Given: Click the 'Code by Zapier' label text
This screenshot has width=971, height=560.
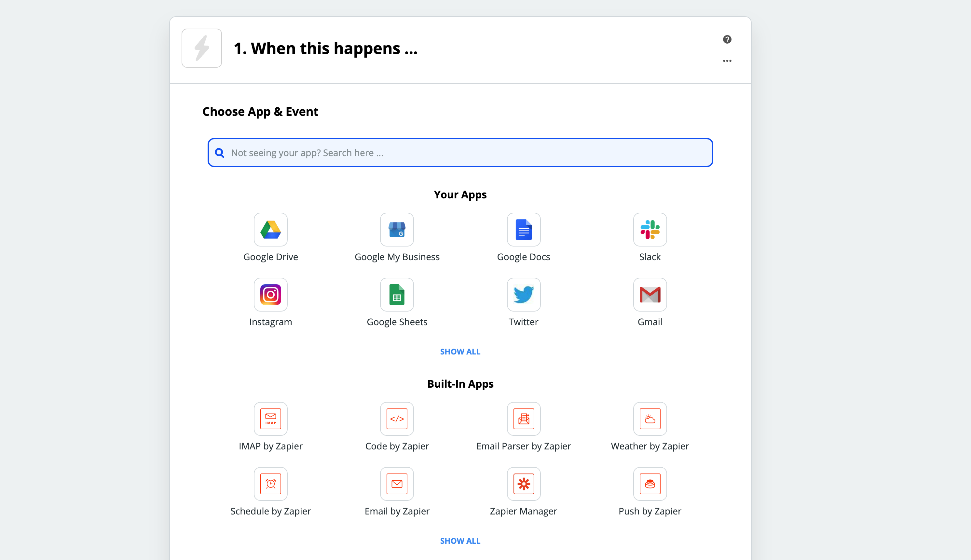Looking at the screenshot, I should [x=397, y=446].
